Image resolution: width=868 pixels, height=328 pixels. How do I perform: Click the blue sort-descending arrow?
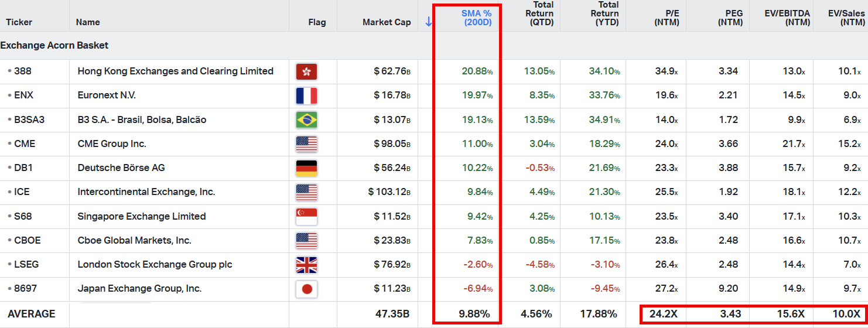(x=428, y=22)
